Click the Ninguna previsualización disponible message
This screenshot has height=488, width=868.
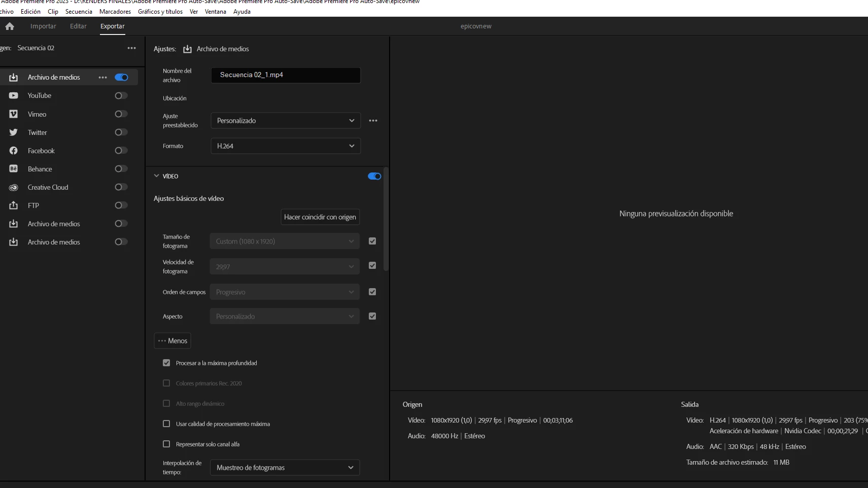point(676,214)
